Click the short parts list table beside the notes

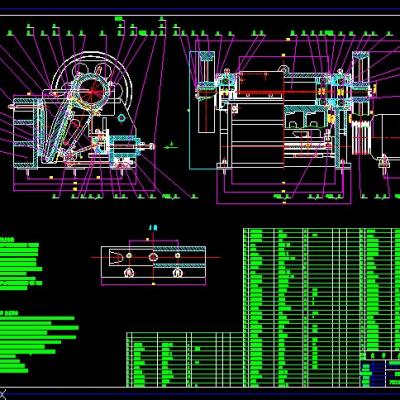185,359
